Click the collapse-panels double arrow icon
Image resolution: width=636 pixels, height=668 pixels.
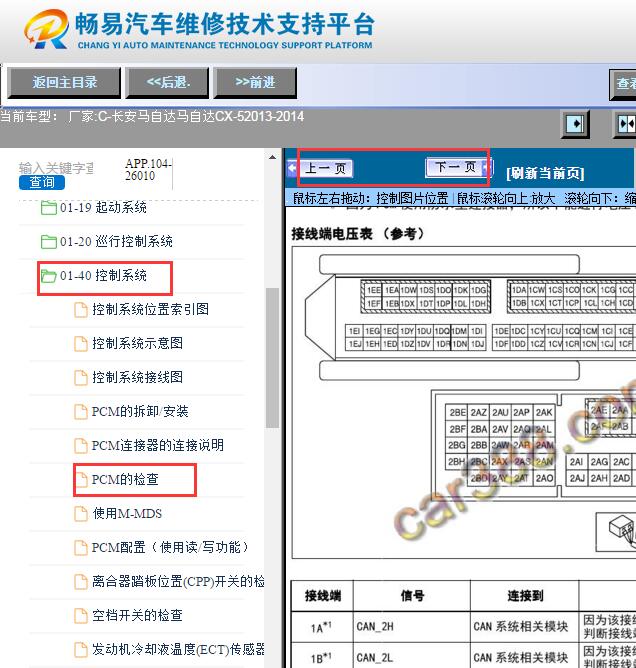click(x=625, y=124)
